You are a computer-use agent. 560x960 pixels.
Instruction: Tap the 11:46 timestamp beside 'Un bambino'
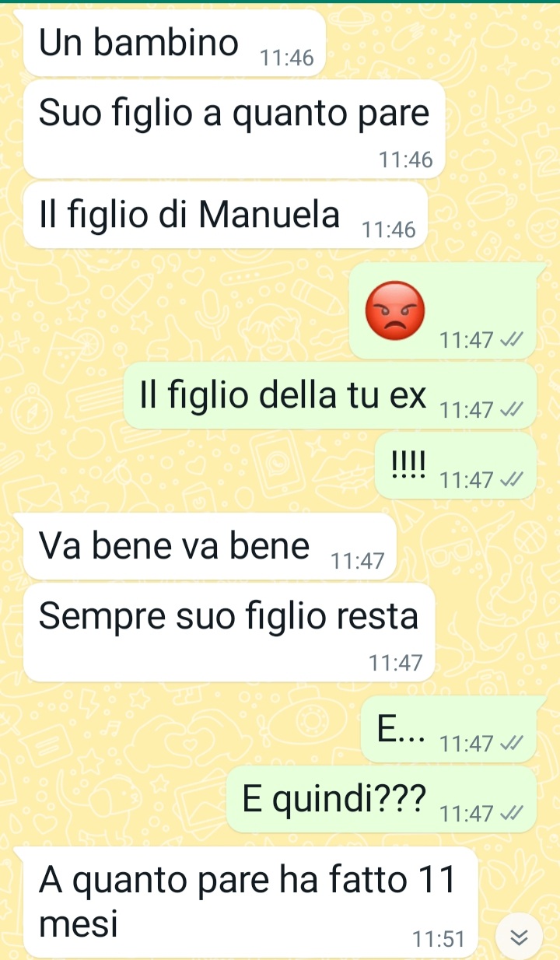(x=287, y=58)
